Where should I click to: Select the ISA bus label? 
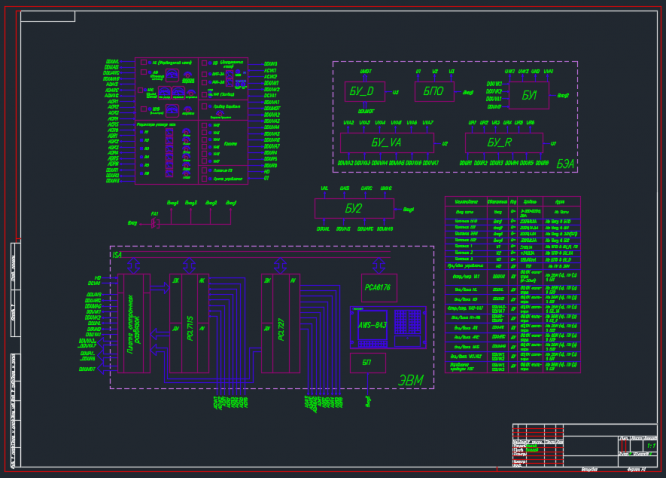coord(117,256)
